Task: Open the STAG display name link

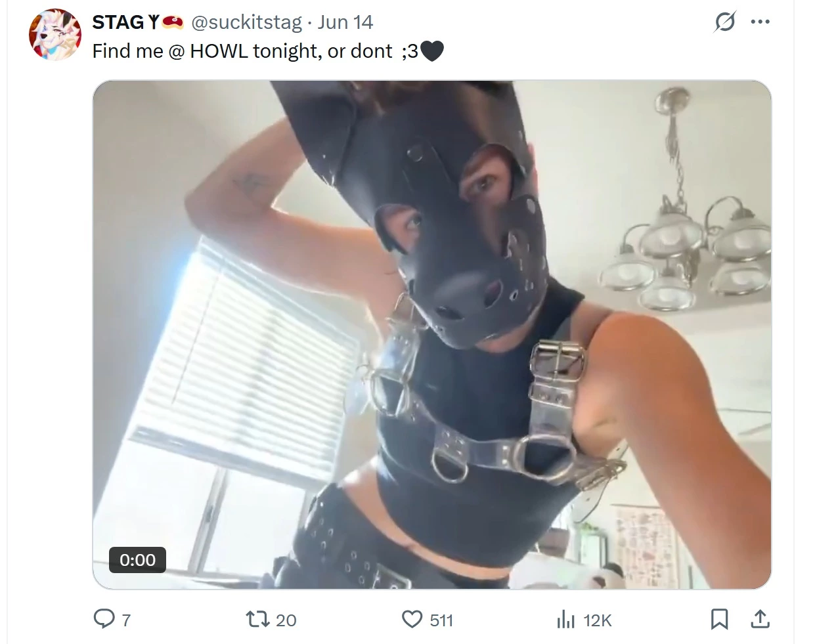Action: click(x=118, y=22)
